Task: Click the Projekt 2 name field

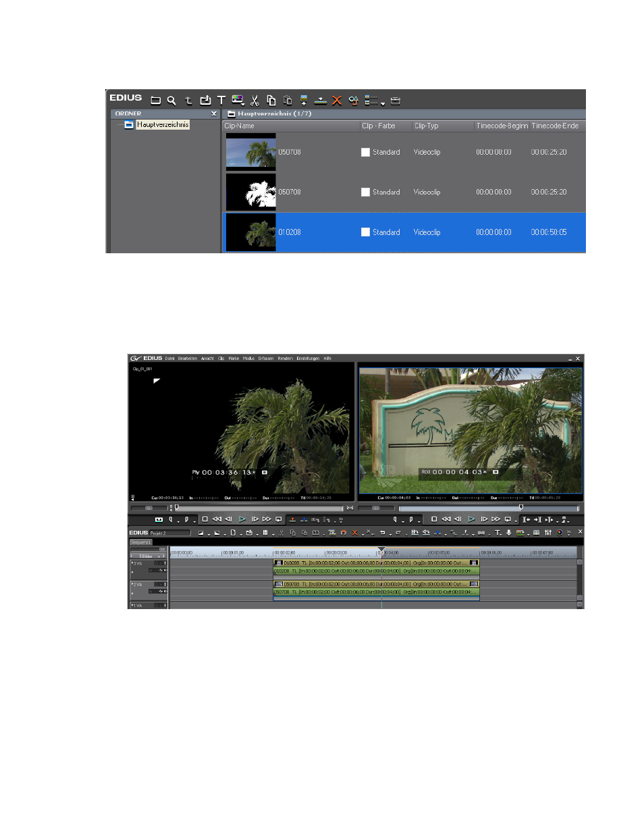Action: 169,533
